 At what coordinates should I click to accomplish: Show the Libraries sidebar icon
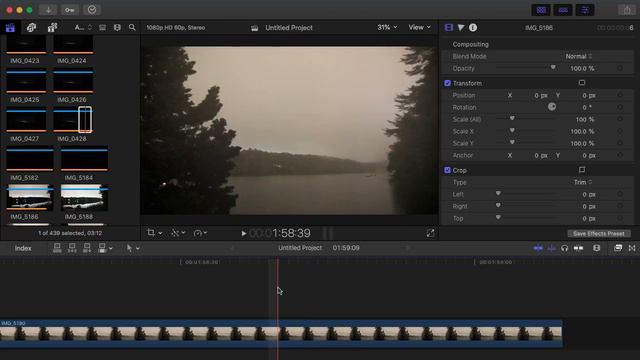(10, 27)
